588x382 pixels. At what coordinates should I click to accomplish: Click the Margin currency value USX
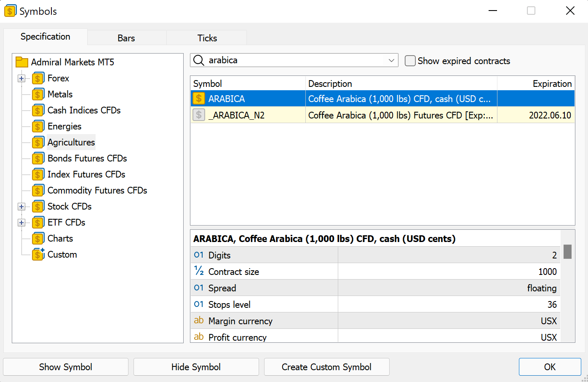[549, 321]
